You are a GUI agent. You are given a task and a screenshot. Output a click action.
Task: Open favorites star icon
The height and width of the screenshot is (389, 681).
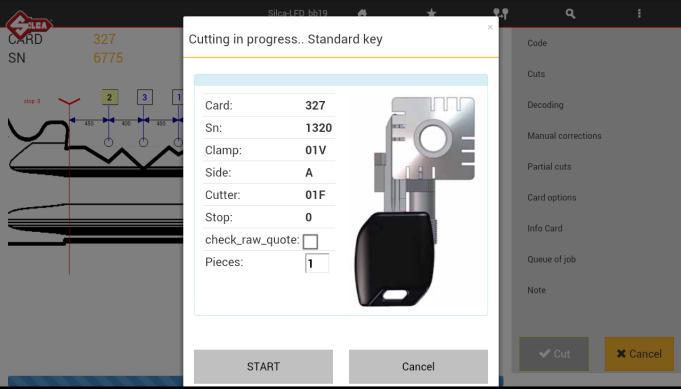click(431, 13)
